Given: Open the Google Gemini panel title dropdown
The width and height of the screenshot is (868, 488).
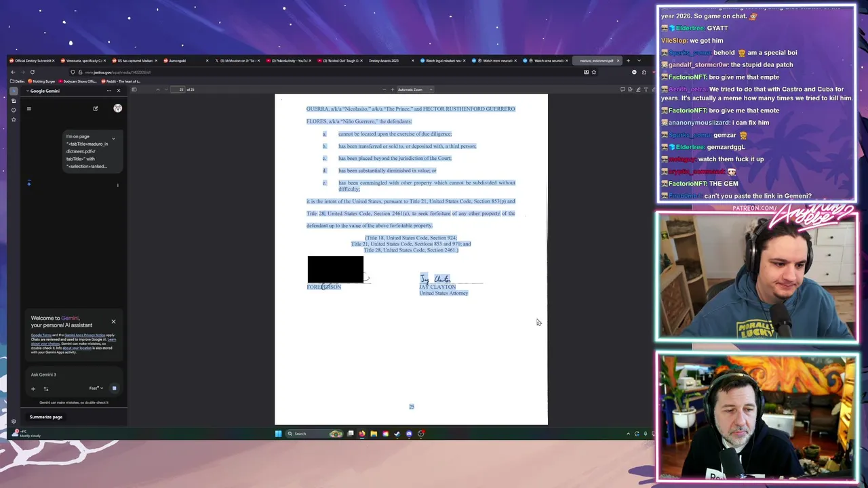Looking at the screenshot, I should click(x=43, y=91).
